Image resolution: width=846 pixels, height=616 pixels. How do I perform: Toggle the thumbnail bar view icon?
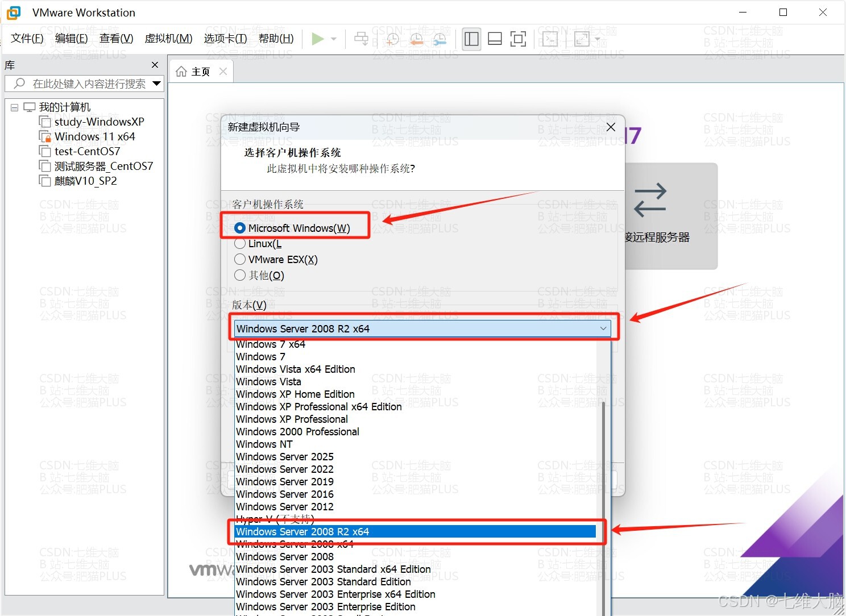(x=495, y=39)
